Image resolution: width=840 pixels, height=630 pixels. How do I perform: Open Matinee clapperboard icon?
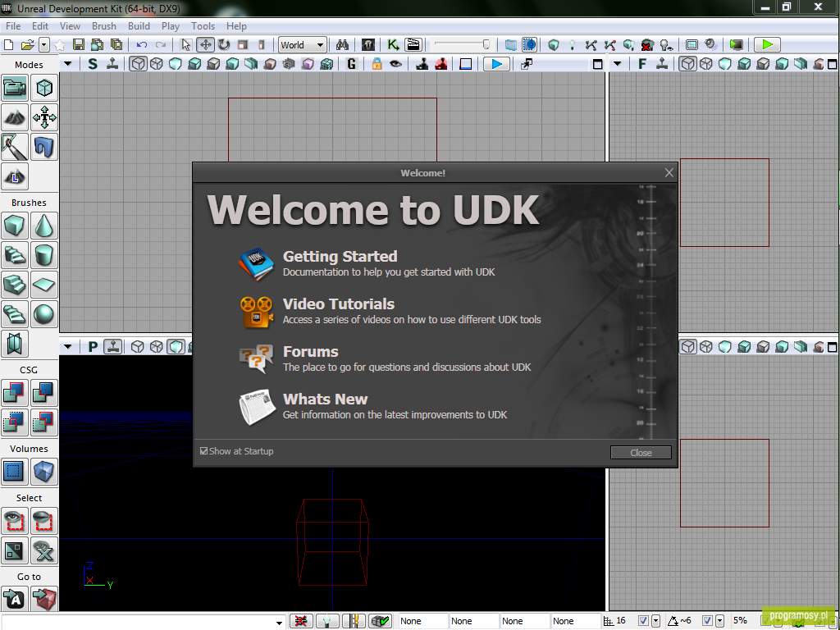(413, 45)
